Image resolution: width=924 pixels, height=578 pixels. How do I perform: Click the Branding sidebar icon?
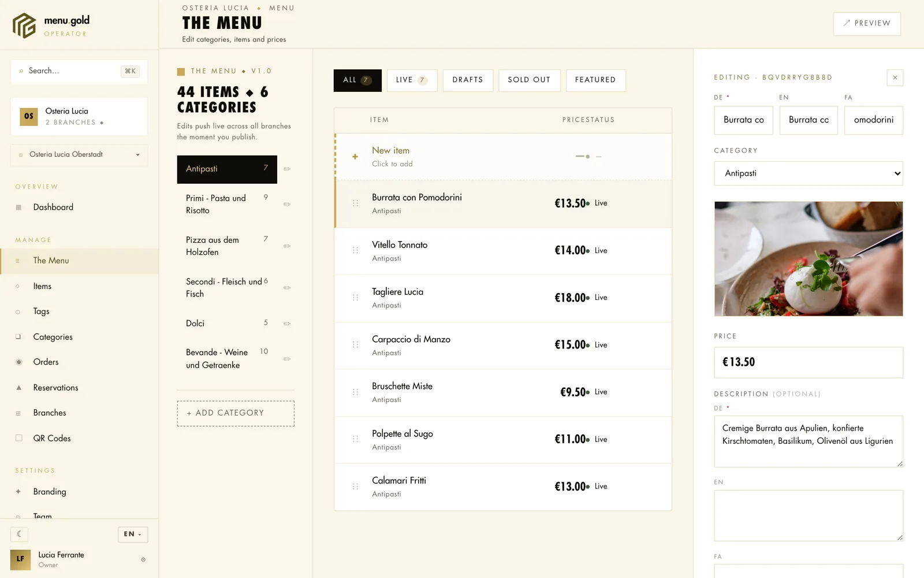tap(18, 492)
